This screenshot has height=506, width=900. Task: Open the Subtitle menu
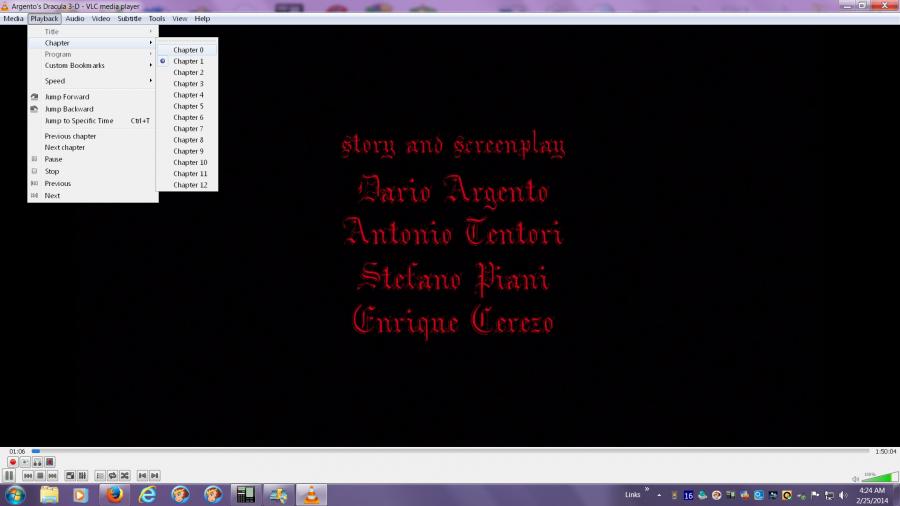pyautogui.click(x=129, y=18)
